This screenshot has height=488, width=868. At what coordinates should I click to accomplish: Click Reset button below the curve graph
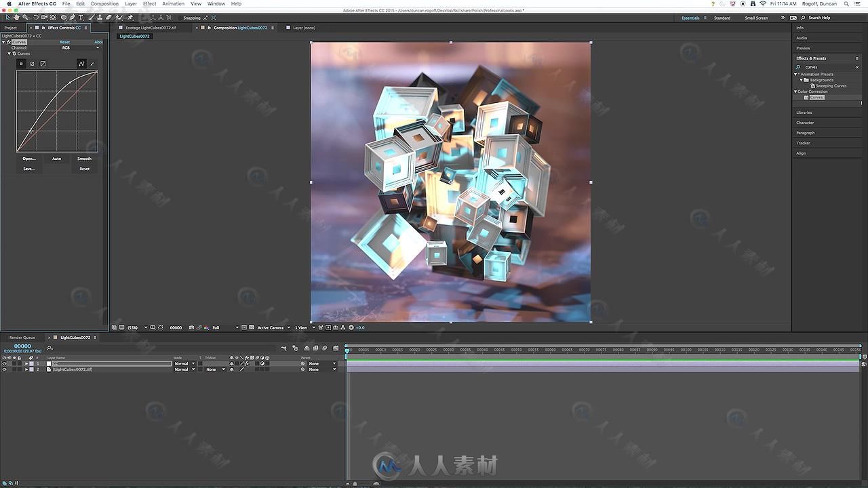pos(84,169)
